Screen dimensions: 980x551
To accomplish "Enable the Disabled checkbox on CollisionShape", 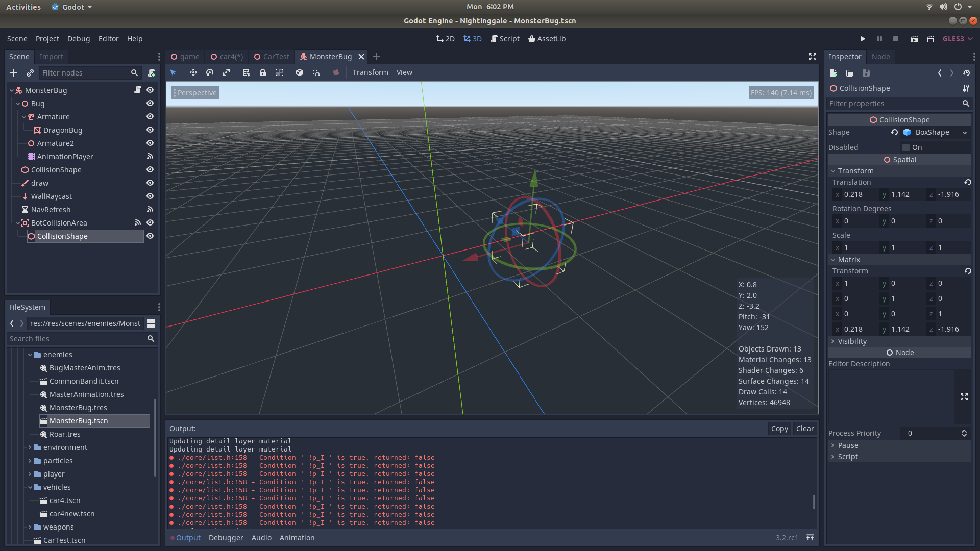I will point(906,147).
